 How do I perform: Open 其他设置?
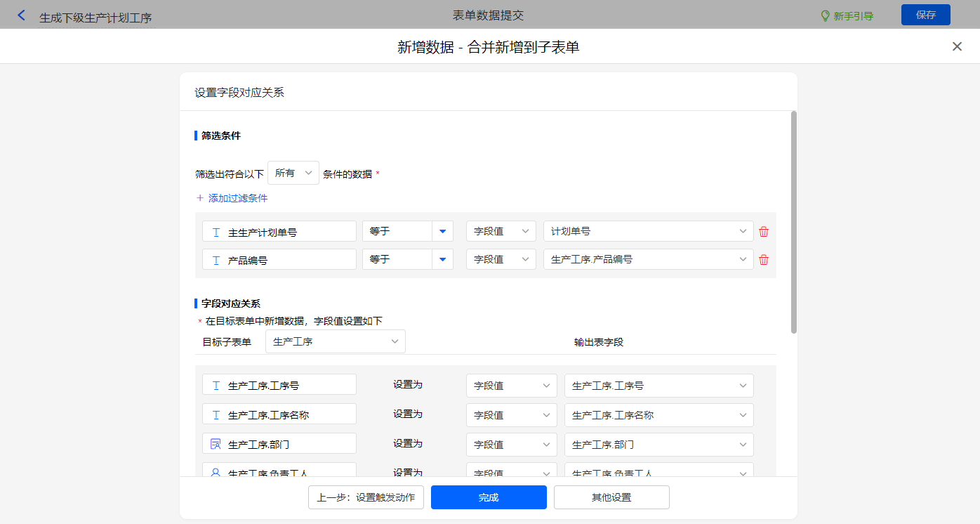(611, 497)
